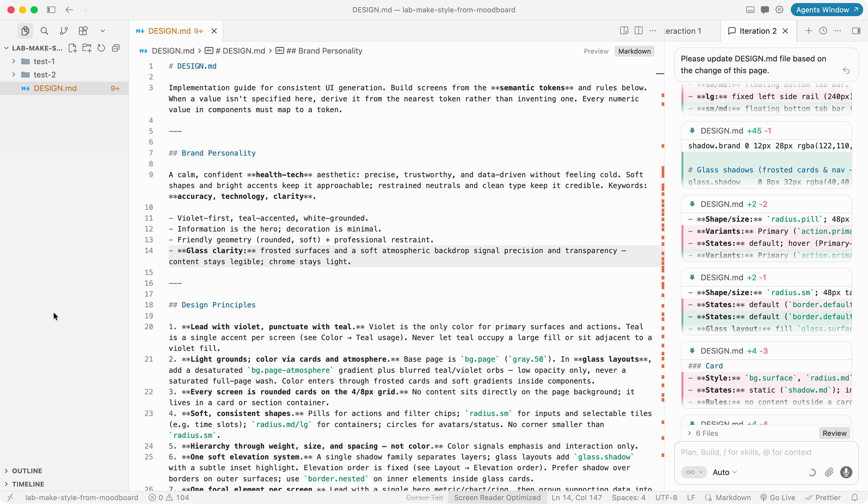This screenshot has width=868, height=504.
Task: Expand the OUTLINE section
Action: pyautogui.click(x=64, y=471)
